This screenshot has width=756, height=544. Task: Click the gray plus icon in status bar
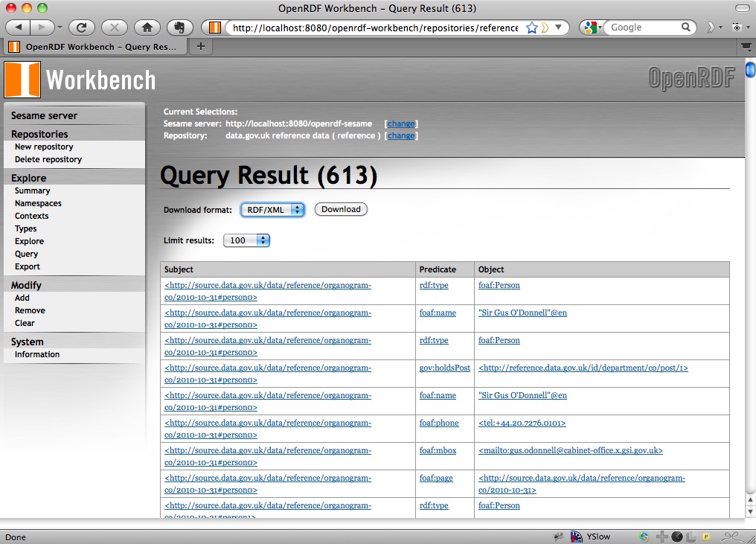662,537
